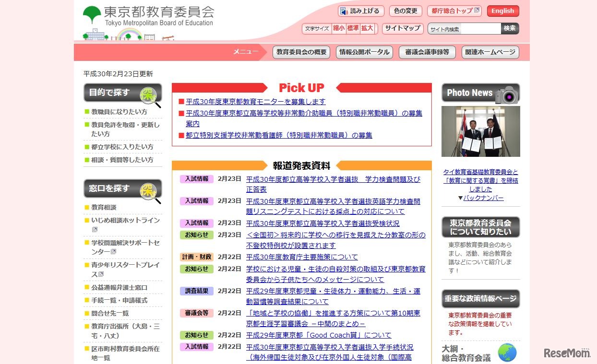Select the 拡大 text size option
The width and height of the screenshot is (597, 364).
click(x=368, y=28)
